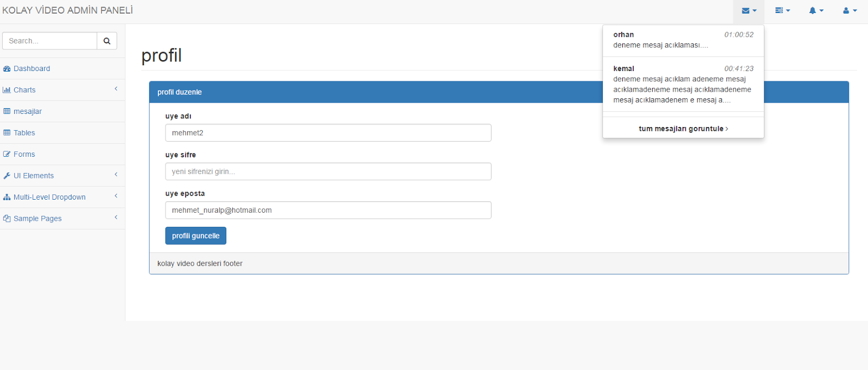Focus the uye sifre password field
The image size is (868, 370).
[328, 171]
